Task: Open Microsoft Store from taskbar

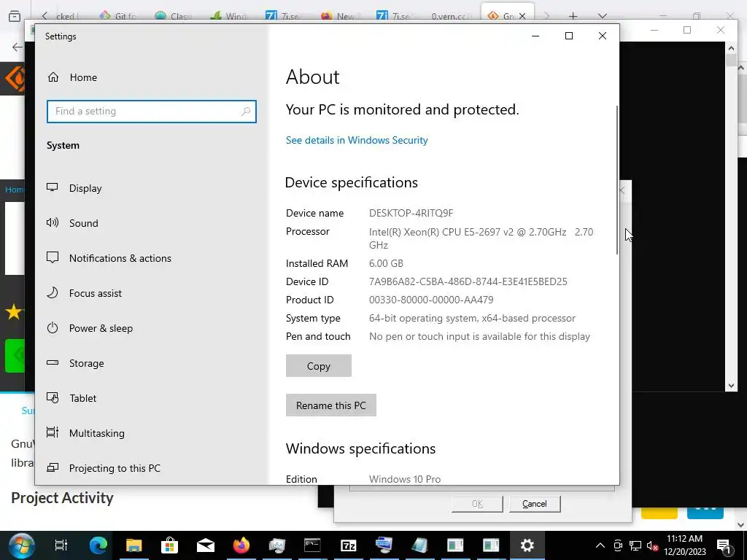Action: [169, 545]
